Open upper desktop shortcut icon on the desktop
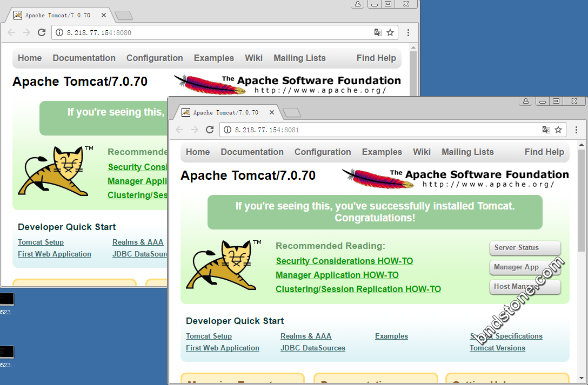The image size is (588, 385). click(6, 299)
